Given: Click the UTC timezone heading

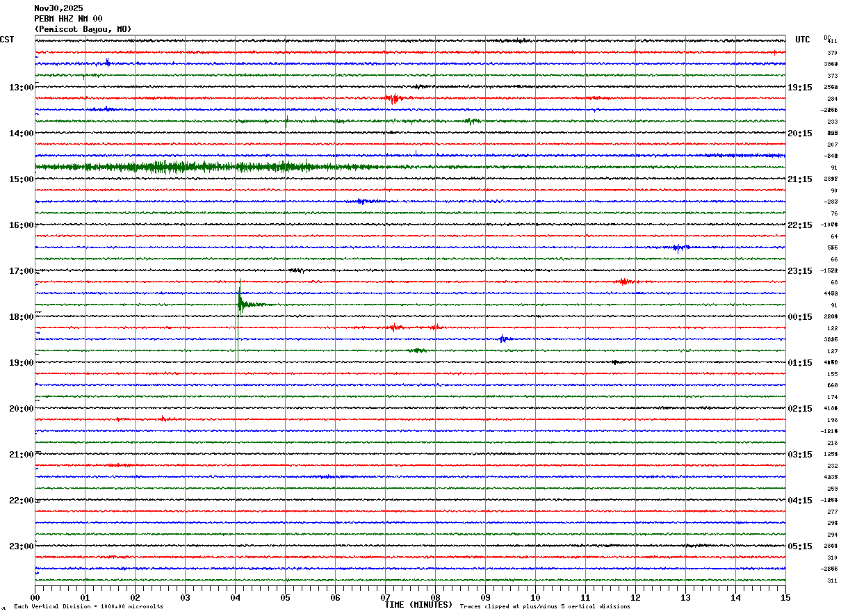Looking at the screenshot, I should pos(803,40).
